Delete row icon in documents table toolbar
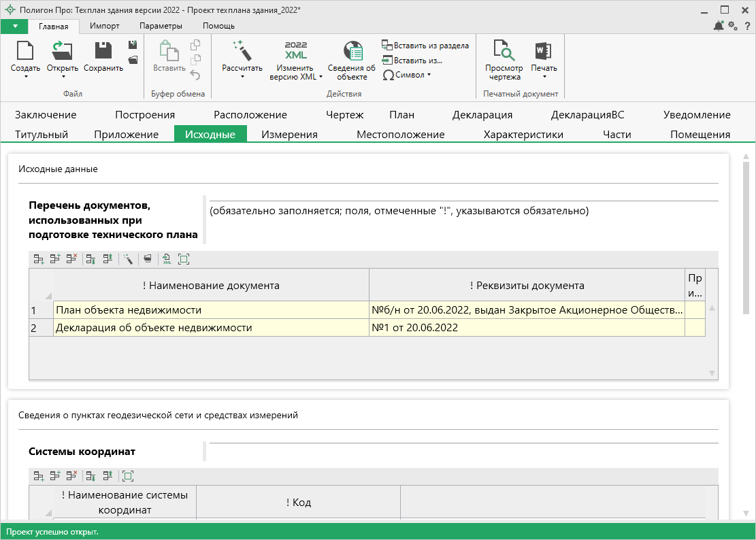Image resolution: width=756 pixels, height=540 pixels. pos(71,259)
